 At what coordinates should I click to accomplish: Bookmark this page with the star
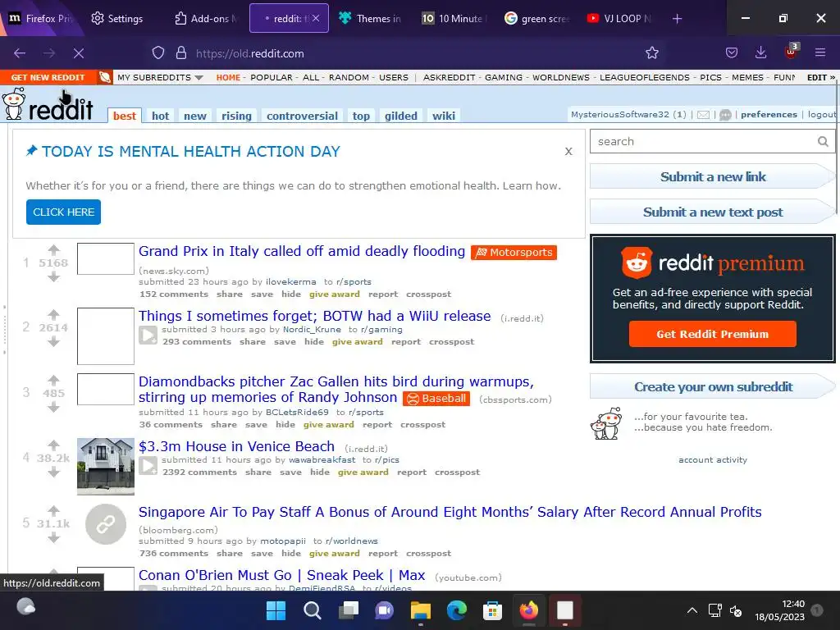click(652, 53)
